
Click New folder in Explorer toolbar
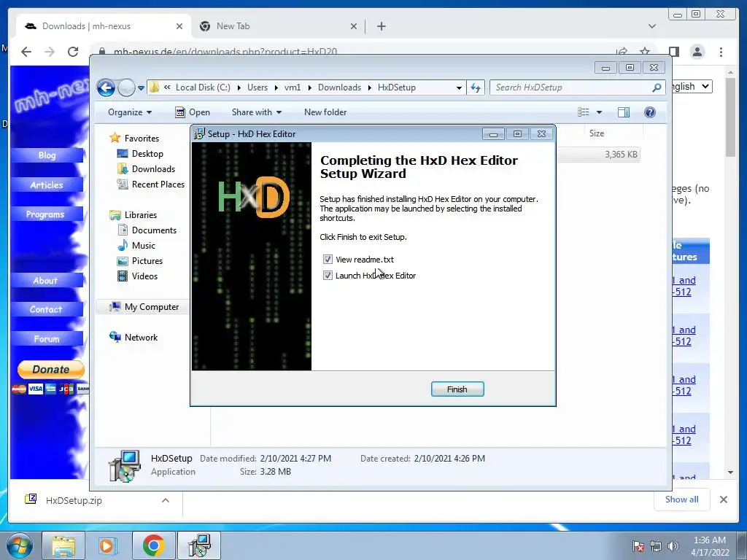pos(325,112)
